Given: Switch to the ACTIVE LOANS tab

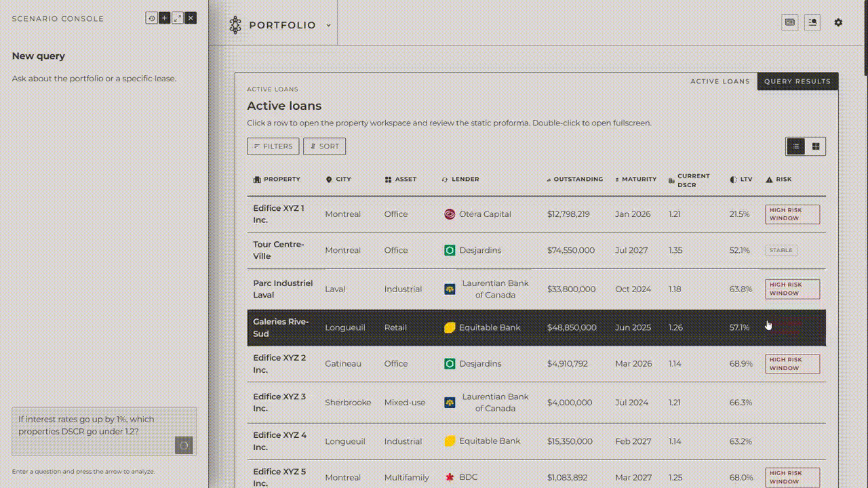Looking at the screenshot, I should point(720,81).
